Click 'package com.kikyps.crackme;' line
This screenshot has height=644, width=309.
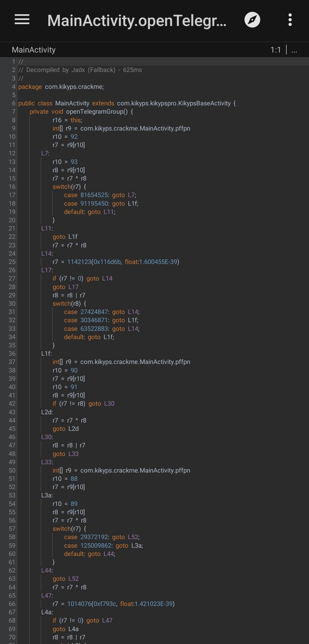coord(61,87)
